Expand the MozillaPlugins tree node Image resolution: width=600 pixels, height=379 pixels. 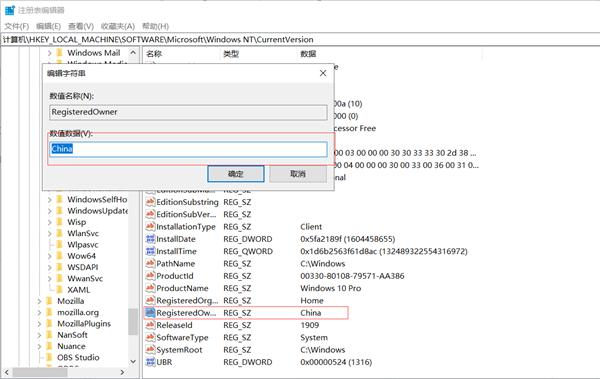click(x=39, y=324)
